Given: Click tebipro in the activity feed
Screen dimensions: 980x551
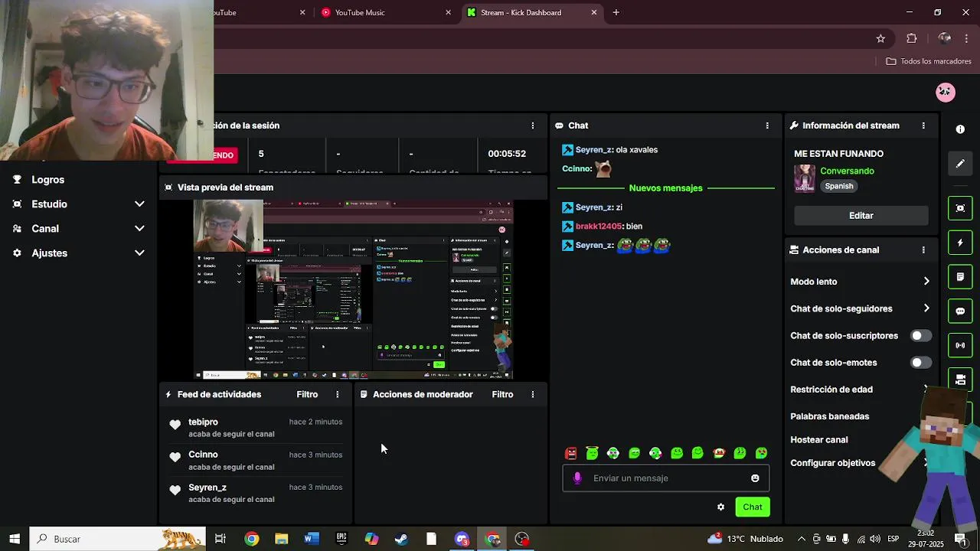Looking at the screenshot, I should coord(203,422).
